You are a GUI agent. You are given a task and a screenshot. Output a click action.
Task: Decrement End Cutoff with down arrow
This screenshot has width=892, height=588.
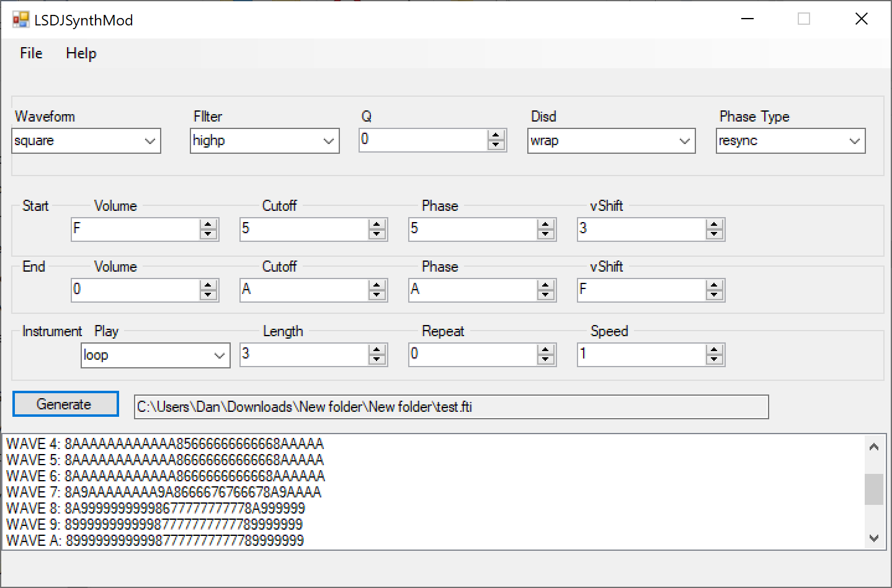[377, 295]
